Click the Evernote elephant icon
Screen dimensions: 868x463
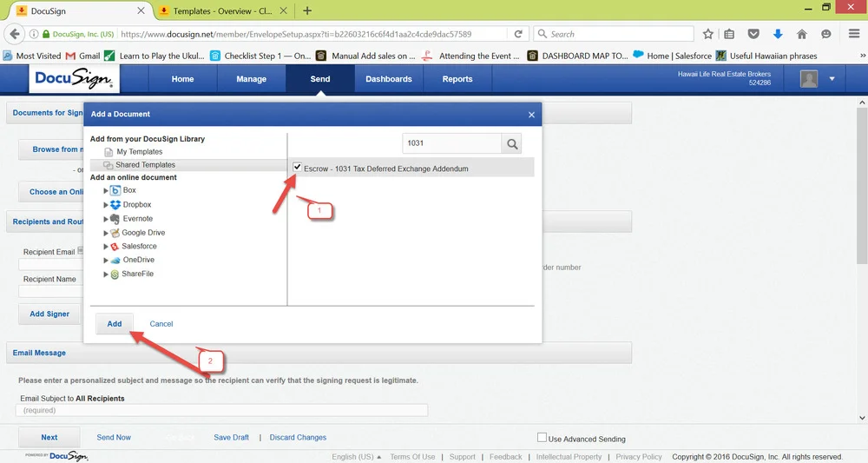tap(115, 219)
